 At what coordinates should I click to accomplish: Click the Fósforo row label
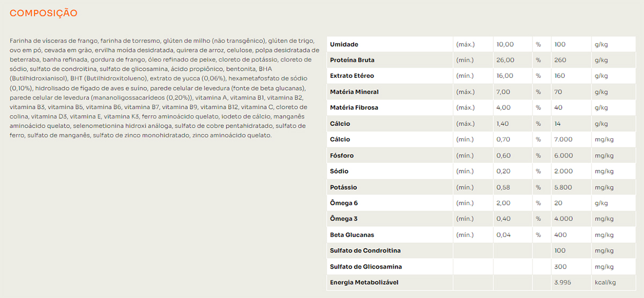342,156
